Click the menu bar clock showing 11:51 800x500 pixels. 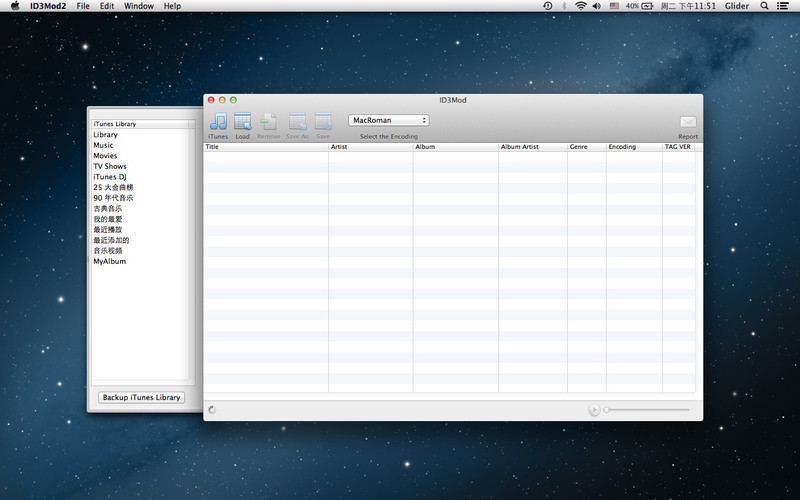point(688,6)
